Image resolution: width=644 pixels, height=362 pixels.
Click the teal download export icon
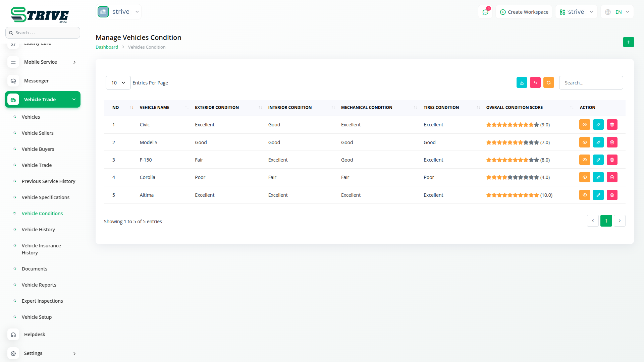(522, 82)
